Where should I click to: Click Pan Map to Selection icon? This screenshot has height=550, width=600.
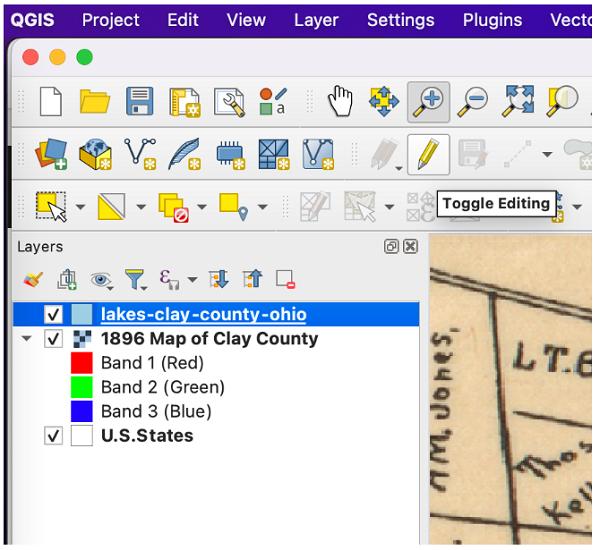point(384,102)
